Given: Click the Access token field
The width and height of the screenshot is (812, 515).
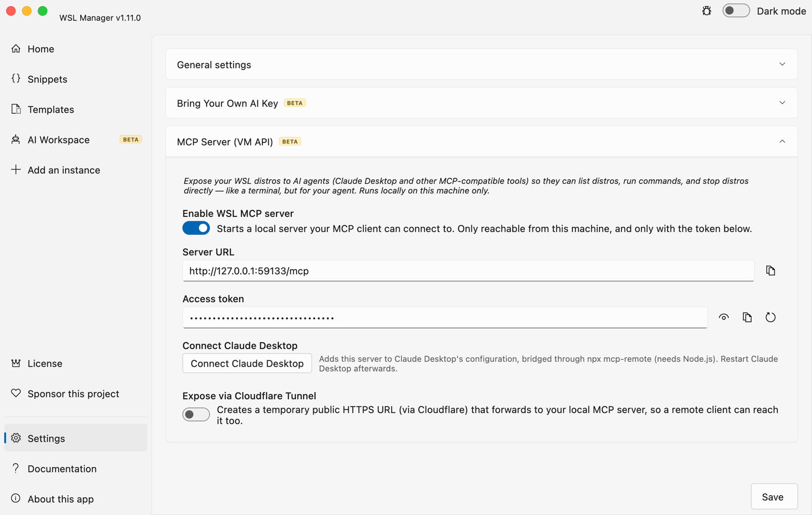Looking at the screenshot, I should point(445,318).
